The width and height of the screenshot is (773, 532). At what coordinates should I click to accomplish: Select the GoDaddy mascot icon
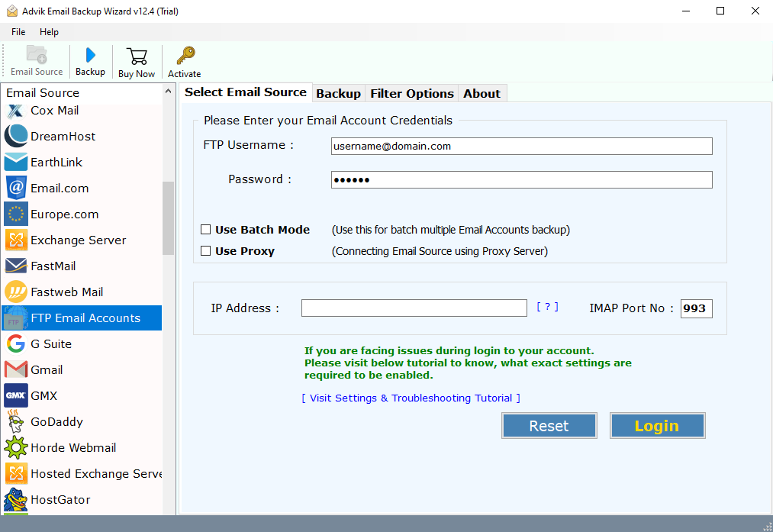point(16,421)
